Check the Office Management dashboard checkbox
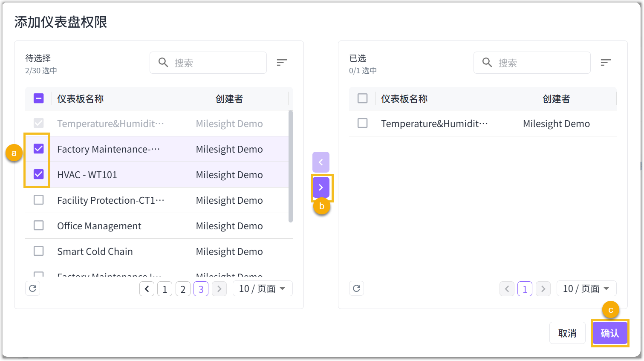The height and width of the screenshot is (361, 644). 39,225
